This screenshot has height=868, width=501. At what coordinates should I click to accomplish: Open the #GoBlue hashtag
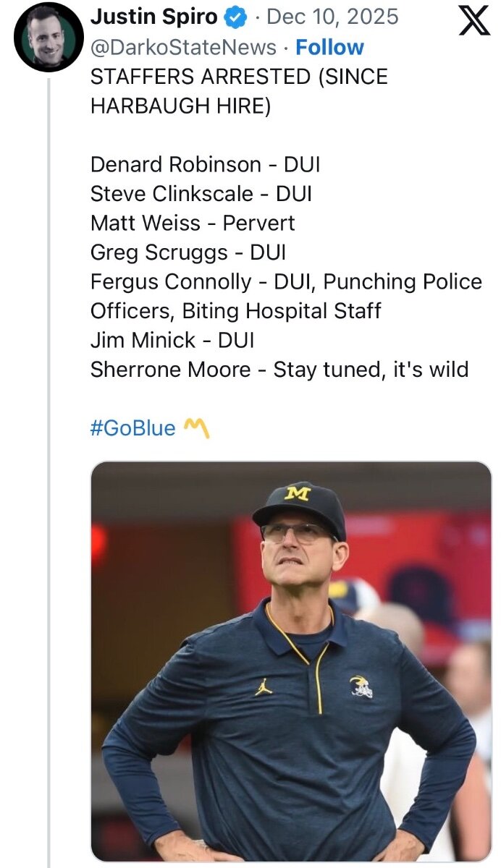pyautogui.click(x=132, y=428)
